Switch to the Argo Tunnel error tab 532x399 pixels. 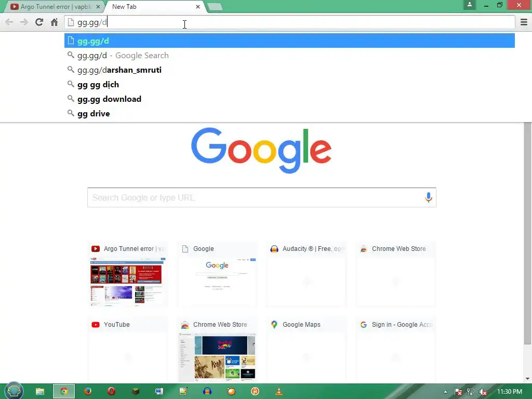point(54,7)
